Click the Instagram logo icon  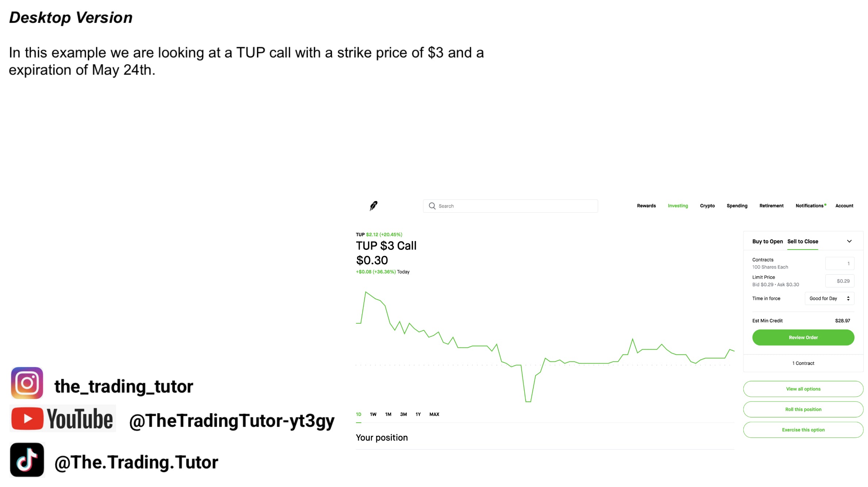point(27,383)
